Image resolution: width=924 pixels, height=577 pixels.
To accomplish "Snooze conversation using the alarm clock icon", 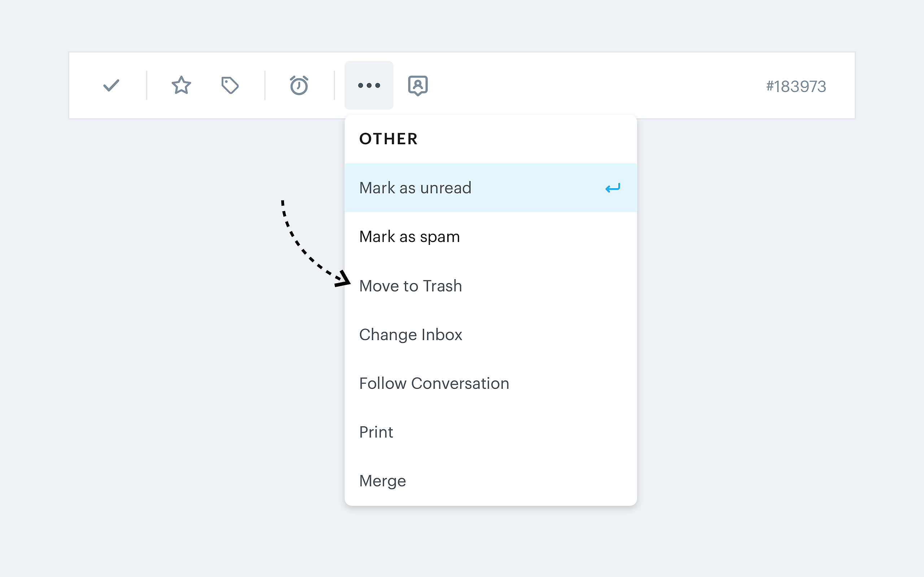I will pyautogui.click(x=299, y=85).
